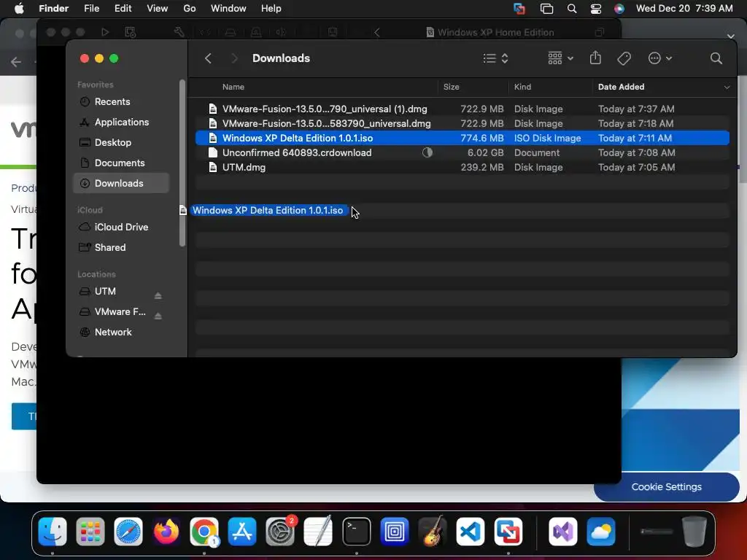This screenshot has height=560, width=747.
Task: Open the Help menu
Action: point(271,9)
